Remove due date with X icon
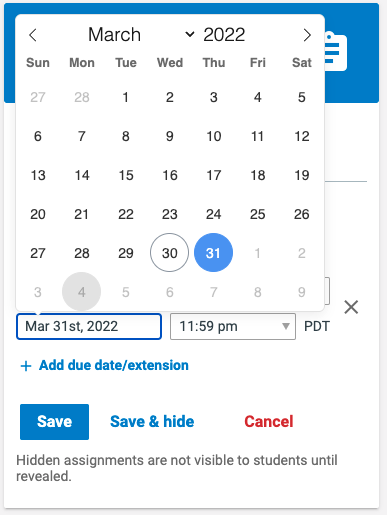This screenshot has height=515, width=387. click(x=351, y=307)
